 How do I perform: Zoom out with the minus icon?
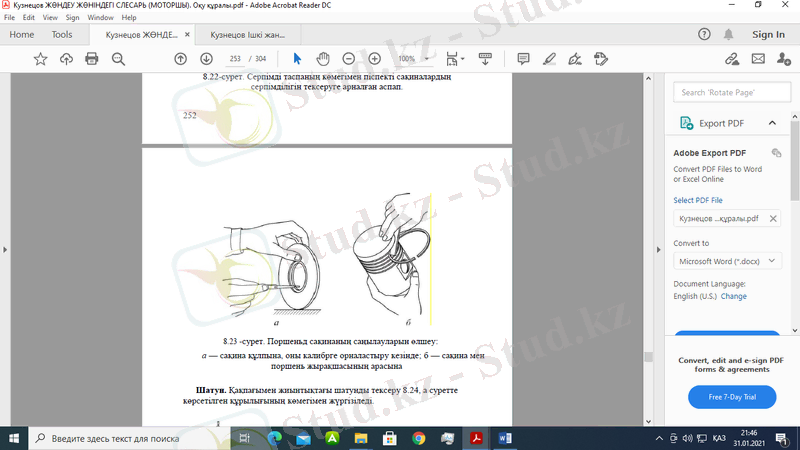[348, 59]
